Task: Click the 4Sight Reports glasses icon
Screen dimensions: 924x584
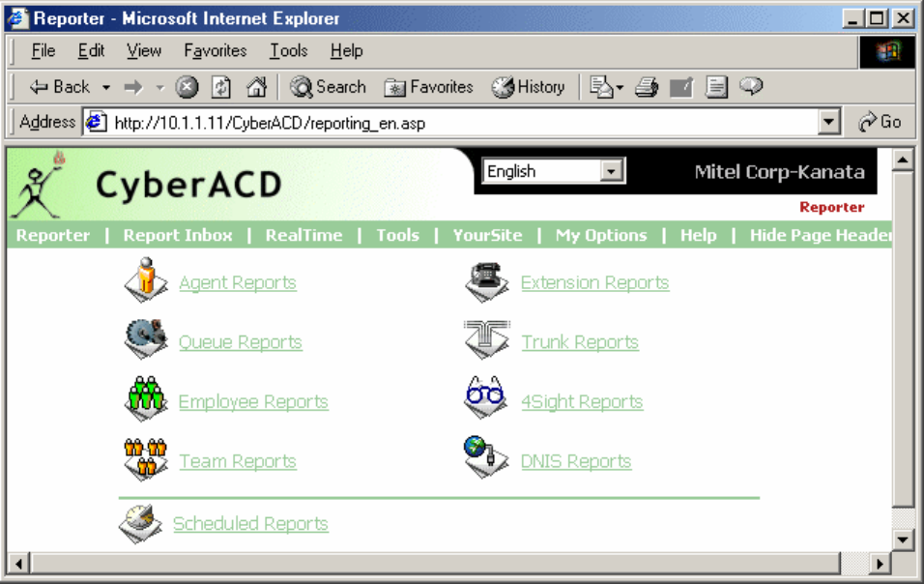Action: pos(485,397)
